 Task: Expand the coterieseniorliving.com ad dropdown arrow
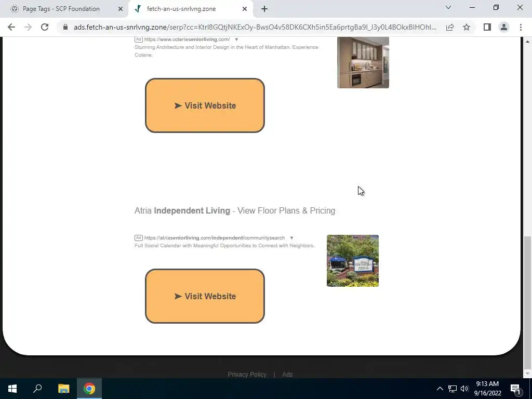point(236,39)
